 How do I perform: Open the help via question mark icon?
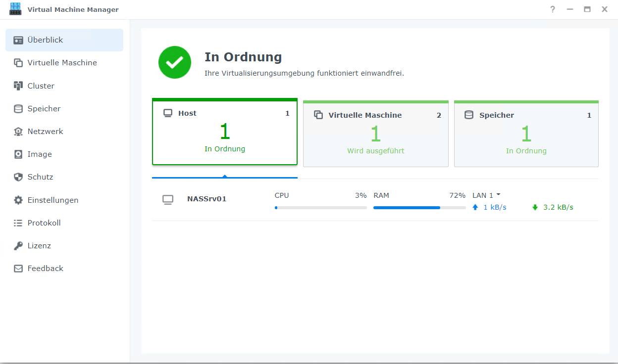[x=552, y=9]
